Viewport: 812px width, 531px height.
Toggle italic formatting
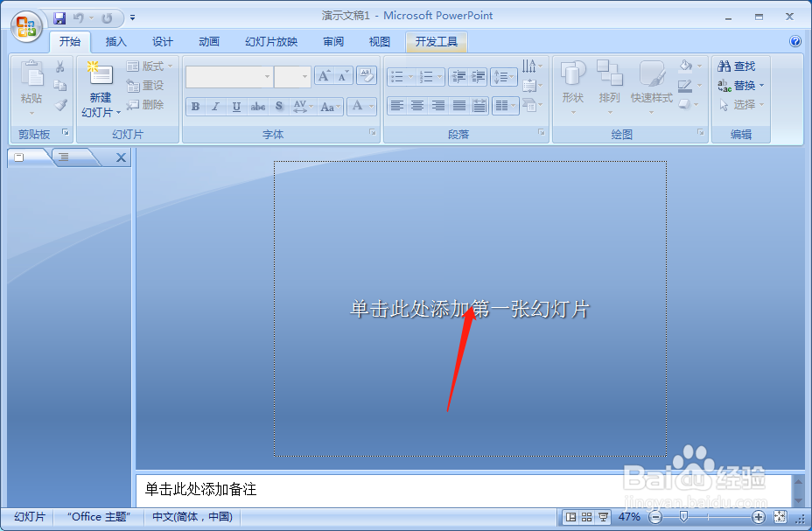tap(216, 107)
